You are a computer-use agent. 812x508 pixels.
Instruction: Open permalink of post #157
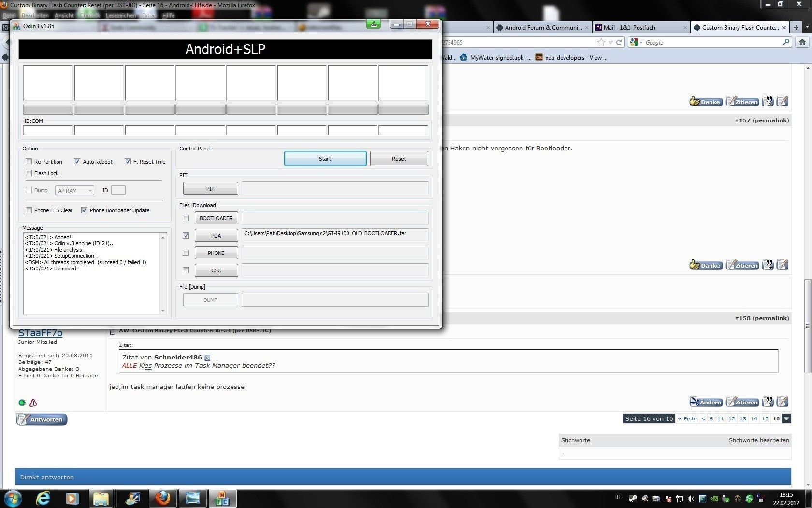click(771, 120)
